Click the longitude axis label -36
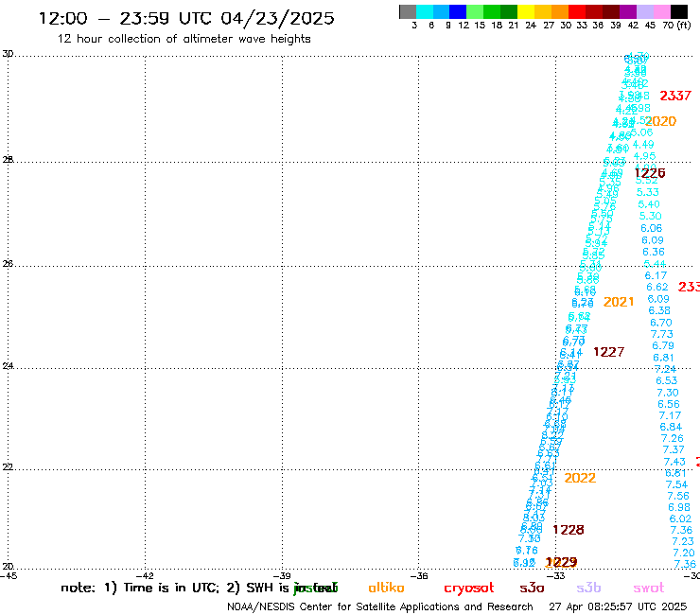This screenshot has width=700, height=615. click(419, 575)
